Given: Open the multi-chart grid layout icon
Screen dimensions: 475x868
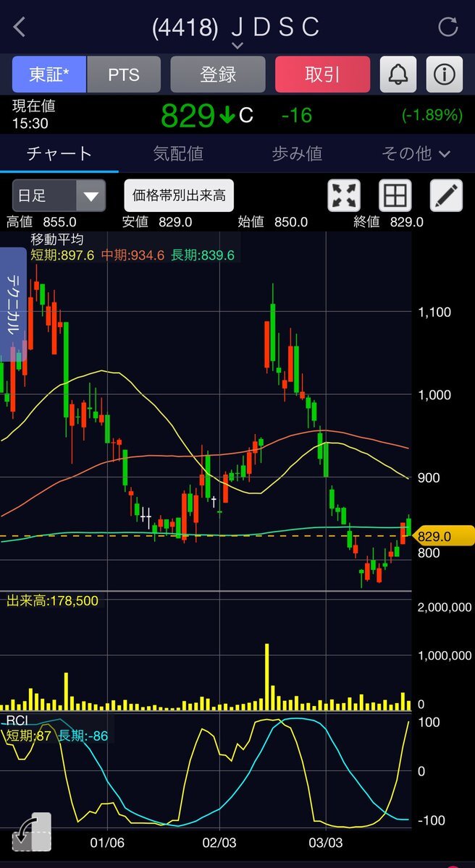Looking at the screenshot, I should pos(395,195).
